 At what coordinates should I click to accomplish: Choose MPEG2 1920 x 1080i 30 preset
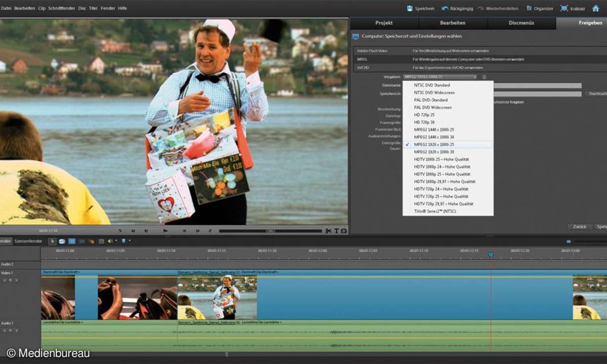pos(448,152)
